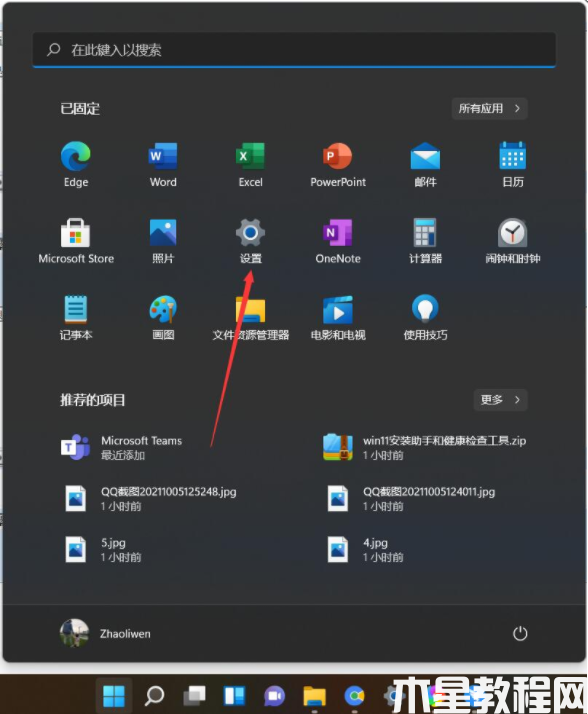Launch Word from pinned apps
Screen dimensions: 588x714
coord(163,164)
